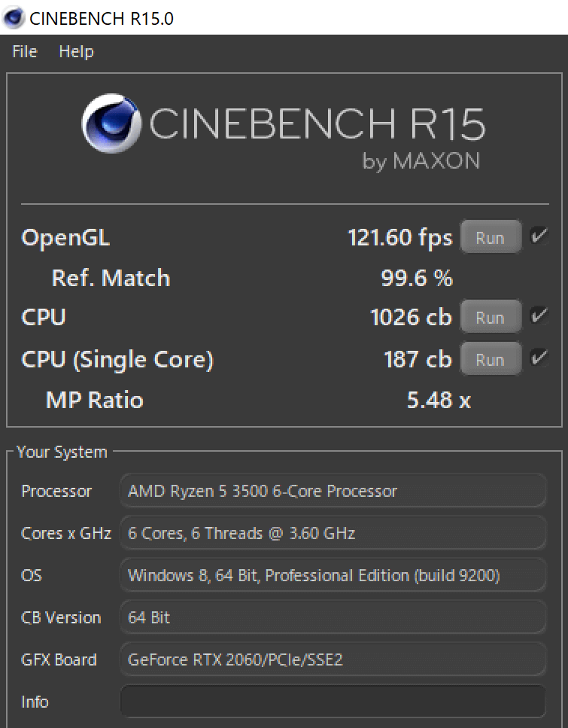568x728 pixels.
Task: Click the Processor field showing AMD Ryzen 5
Action: (333, 492)
